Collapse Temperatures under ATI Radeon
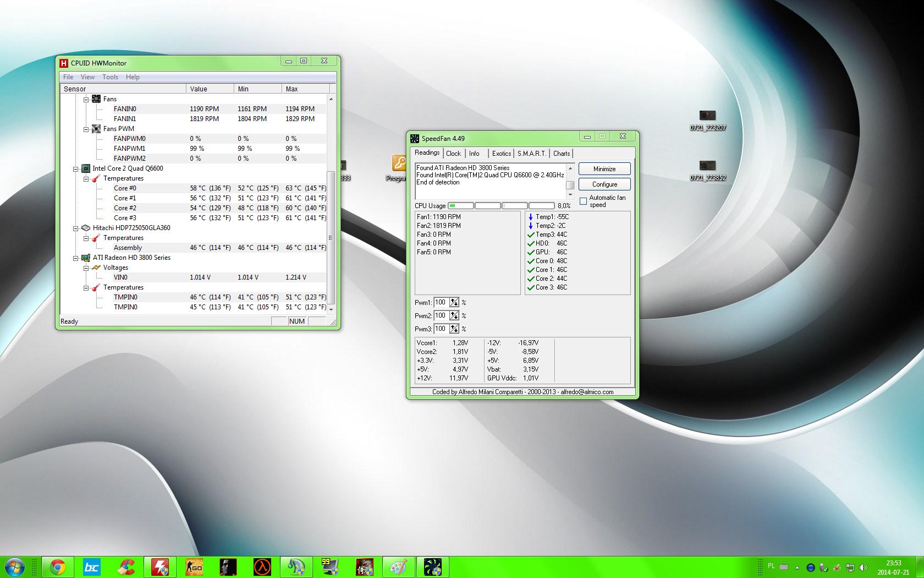 pos(86,288)
